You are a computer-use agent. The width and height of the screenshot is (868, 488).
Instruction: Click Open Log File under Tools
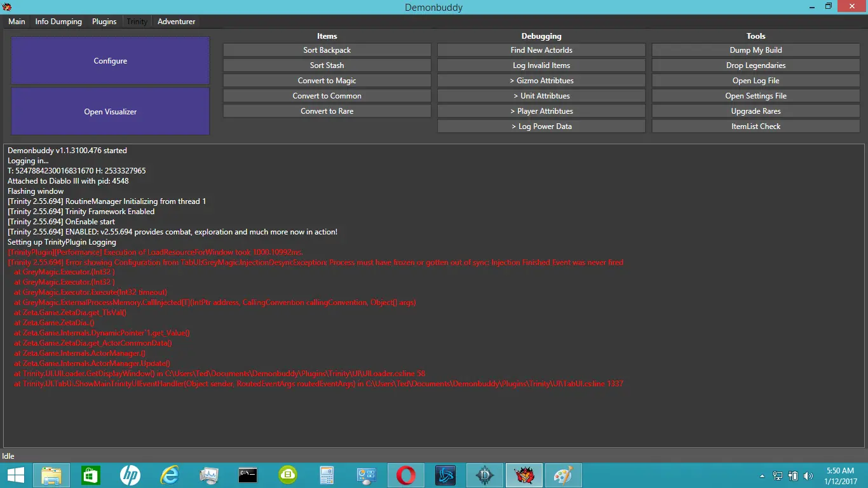pyautogui.click(x=756, y=81)
